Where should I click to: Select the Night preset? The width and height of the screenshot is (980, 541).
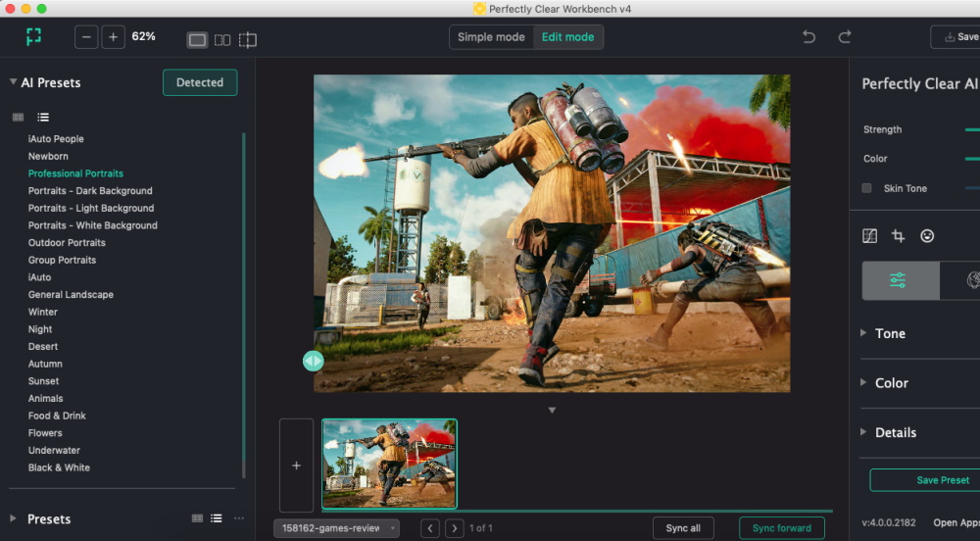pos(40,329)
